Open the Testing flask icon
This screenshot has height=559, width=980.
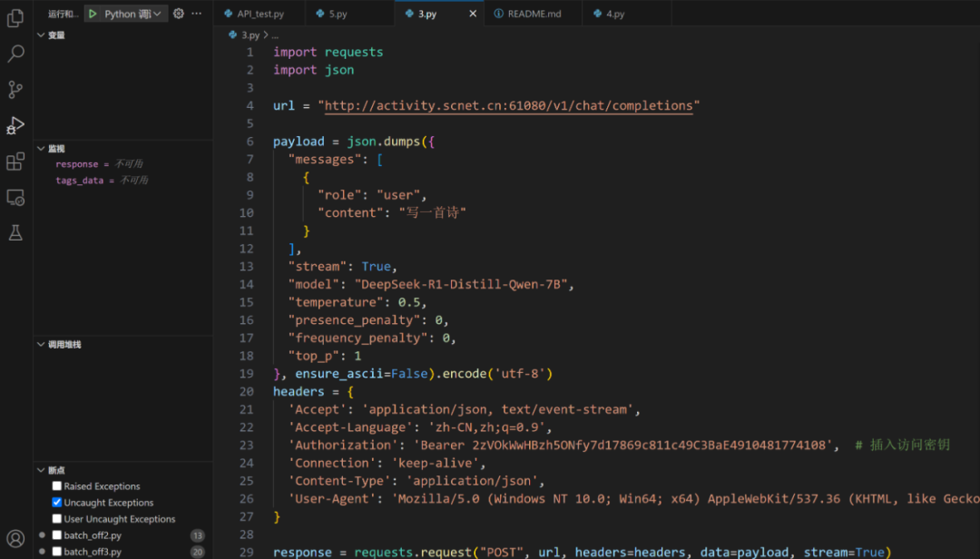[15, 233]
